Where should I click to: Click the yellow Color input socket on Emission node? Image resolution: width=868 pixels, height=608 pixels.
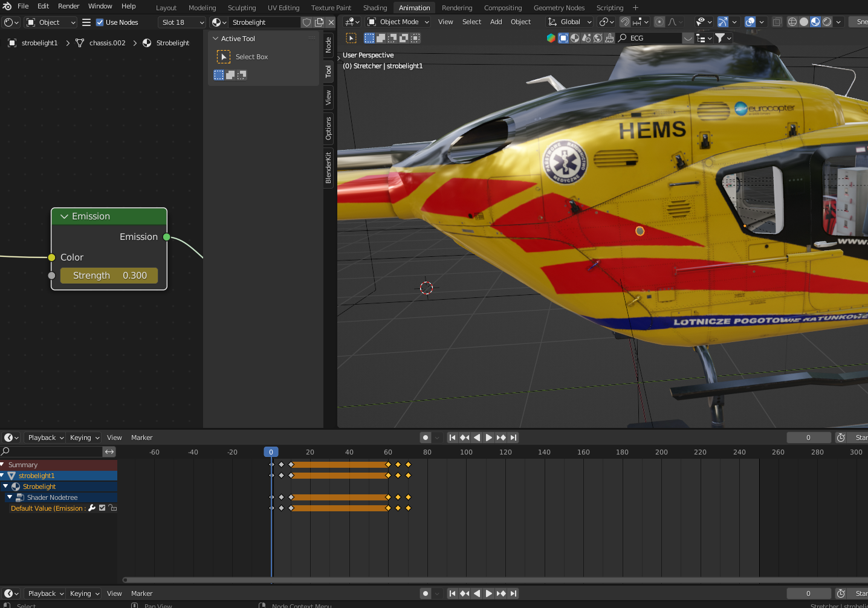pos(51,257)
